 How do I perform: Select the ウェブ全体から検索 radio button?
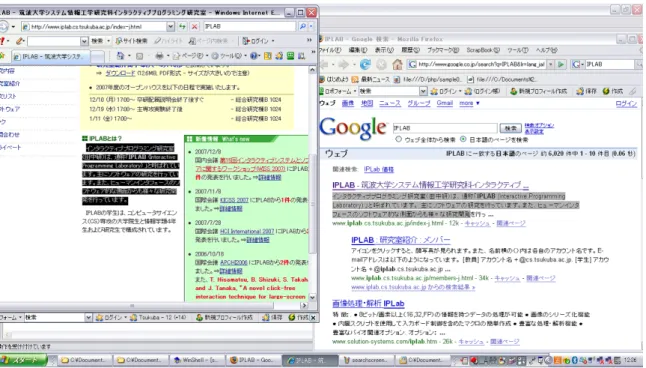tap(398, 139)
